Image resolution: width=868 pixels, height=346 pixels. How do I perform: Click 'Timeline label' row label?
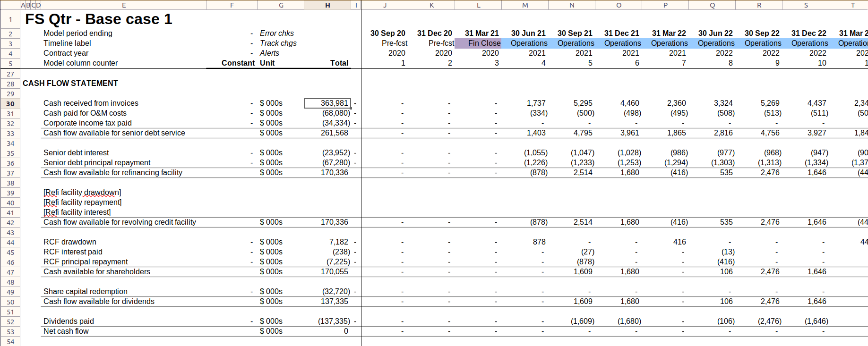click(x=67, y=43)
